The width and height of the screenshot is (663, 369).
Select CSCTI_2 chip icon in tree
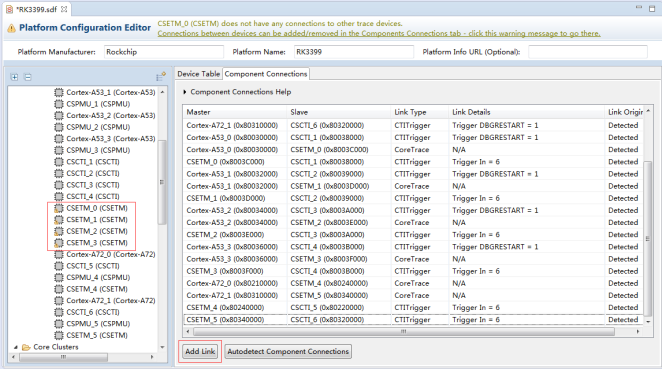coord(59,173)
